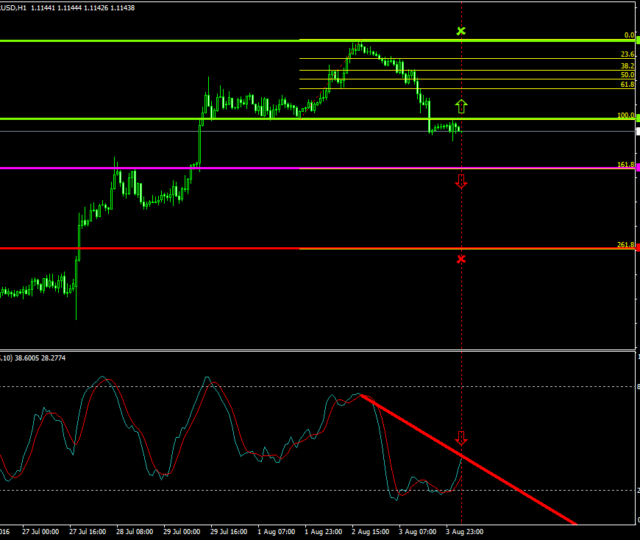Screen dimensions: 640x540
Task: Select the red horizontal line at left
Action: tap(150, 248)
